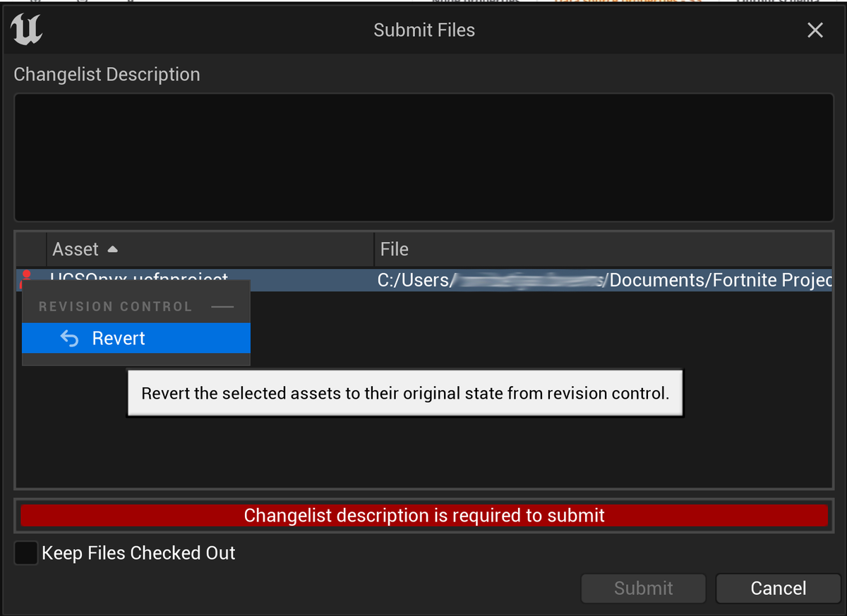Screen dimensions: 847x616
Task: Click the revert tooltip text
Action: (406, 393)
